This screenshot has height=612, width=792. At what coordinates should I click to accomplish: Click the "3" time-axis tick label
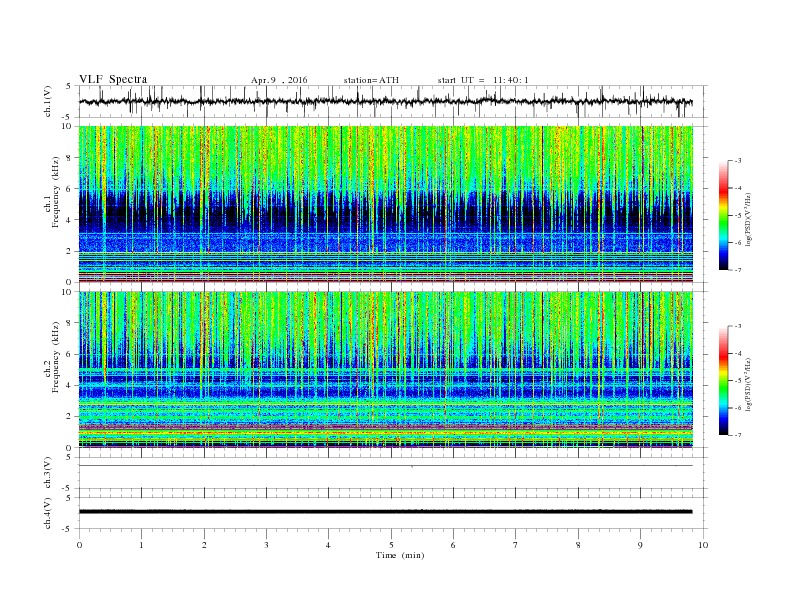pos(266,545)
